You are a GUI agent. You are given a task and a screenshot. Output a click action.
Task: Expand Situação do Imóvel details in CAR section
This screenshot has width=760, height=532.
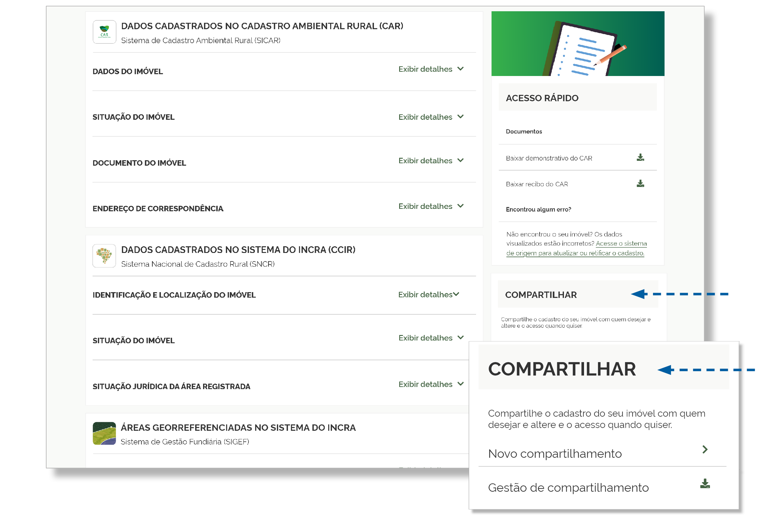tap(431, 117)
